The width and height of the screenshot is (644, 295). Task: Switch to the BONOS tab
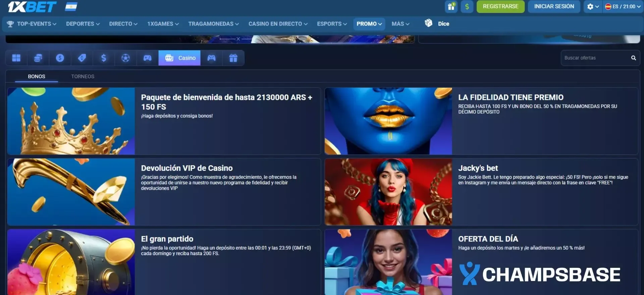click(37, 76)
